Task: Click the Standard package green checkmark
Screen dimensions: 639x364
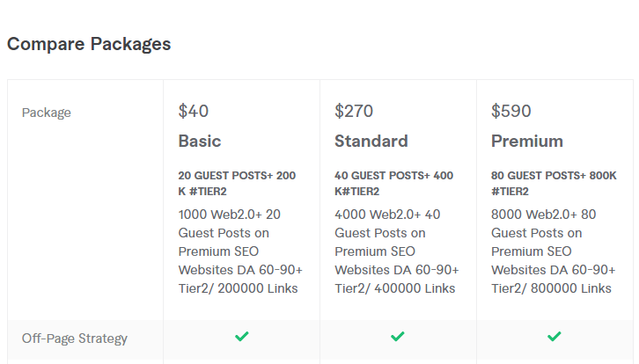Action: 398,337
